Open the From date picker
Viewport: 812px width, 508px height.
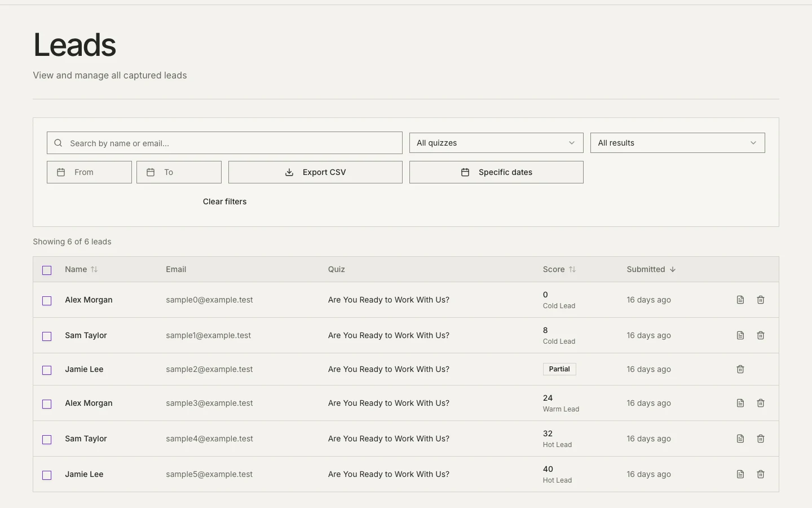tap(89, 172)
